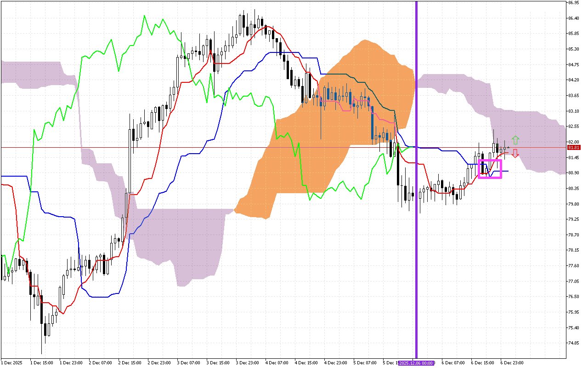Click the red down arrow marker
Image resolution: width=588 pixels, height=368 pixels.
click(x=515, y=154)
